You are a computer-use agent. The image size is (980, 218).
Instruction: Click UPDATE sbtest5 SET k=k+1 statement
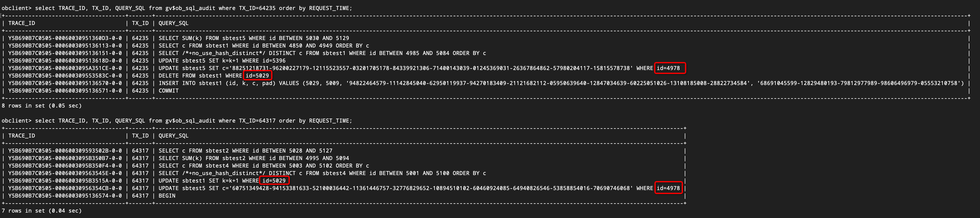222,61
